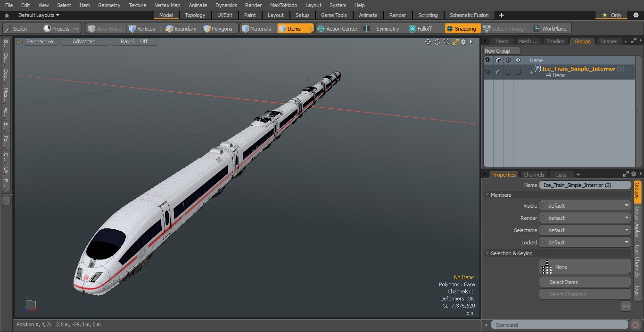Image resolution: width=644 pixels, height=332 pixels.
Task: Open the Action Center options
Action: [x=338, y=29]
